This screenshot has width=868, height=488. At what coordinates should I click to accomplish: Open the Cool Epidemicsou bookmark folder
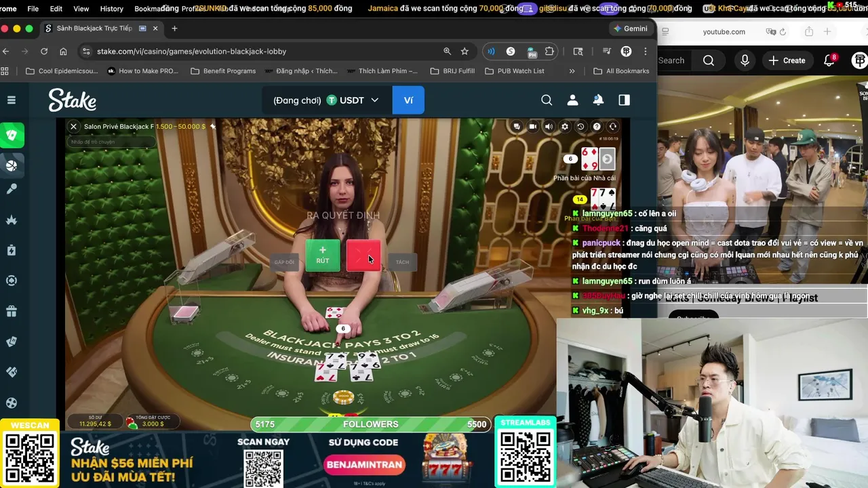pyautogui.click(x=62, y=71)
